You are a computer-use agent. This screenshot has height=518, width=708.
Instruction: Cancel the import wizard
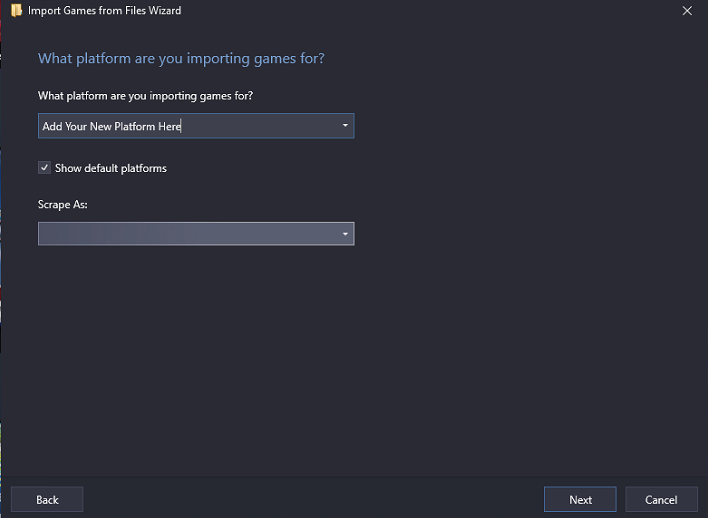(661, 499)
